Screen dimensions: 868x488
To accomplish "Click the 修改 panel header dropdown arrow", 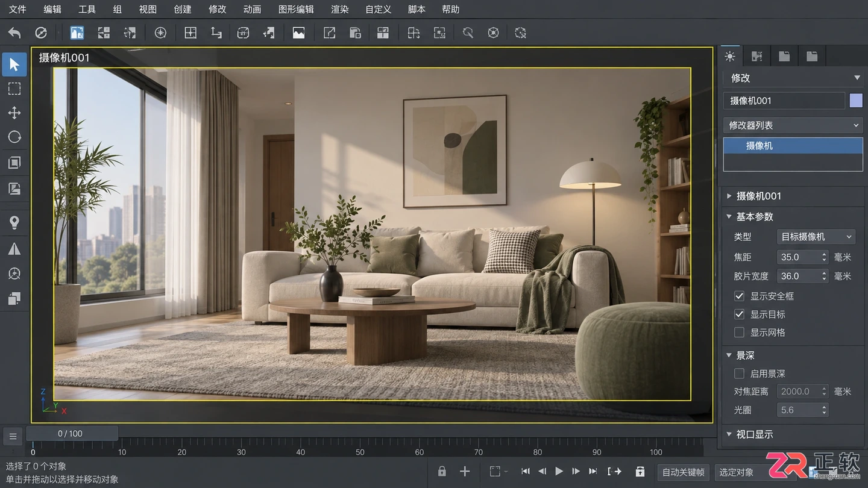I will [857, 78].
